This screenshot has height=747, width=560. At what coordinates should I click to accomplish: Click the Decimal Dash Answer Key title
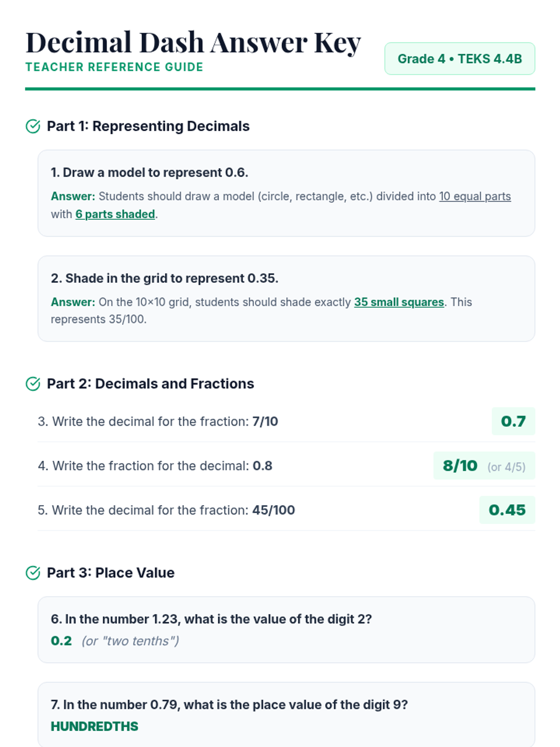tap(193, 42)
